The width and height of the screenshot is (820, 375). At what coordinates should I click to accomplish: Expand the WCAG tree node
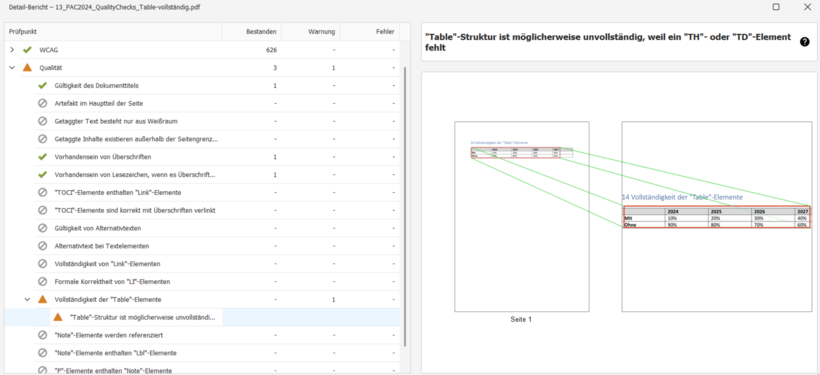click(12, 50)
